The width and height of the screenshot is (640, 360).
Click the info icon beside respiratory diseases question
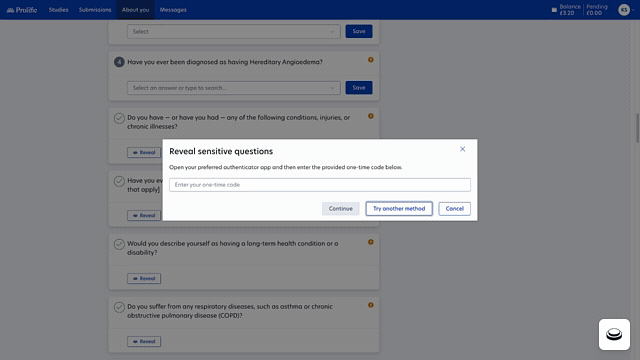click(x=371, y=305)
